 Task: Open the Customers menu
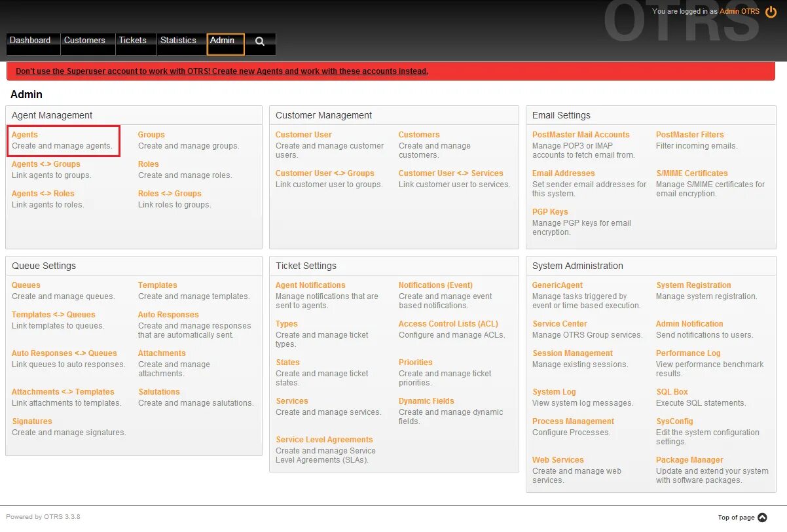click(x=88, y=44)
